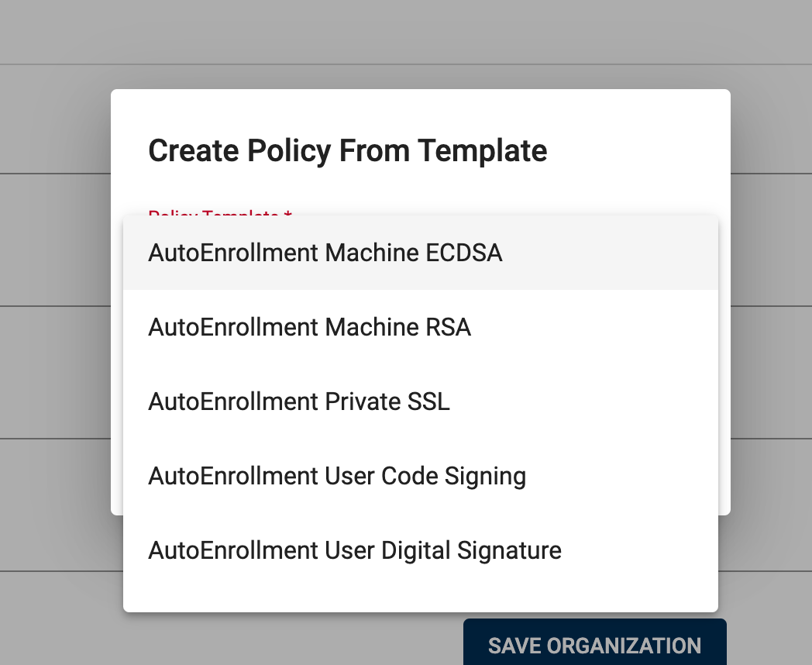Select AutoEnrollment Machine ECDSA option
The height and width of the screenshot is (665, 812).
pos(325,253)
